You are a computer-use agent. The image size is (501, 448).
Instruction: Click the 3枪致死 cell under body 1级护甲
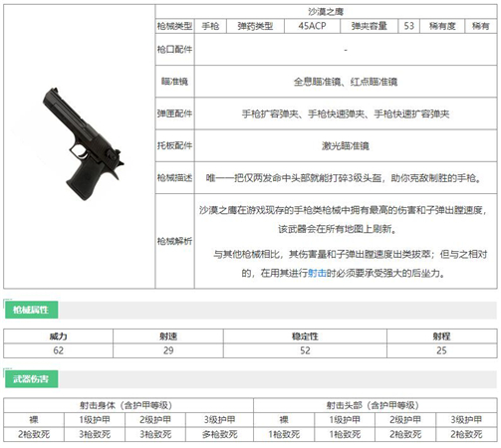(x=95, y=434)
